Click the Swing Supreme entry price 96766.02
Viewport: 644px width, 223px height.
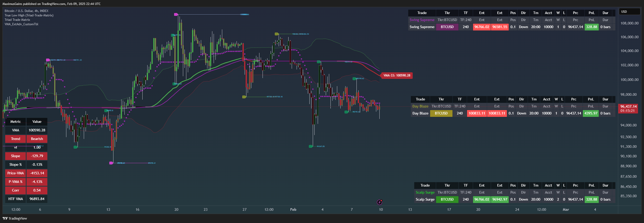tap(482, 27)
